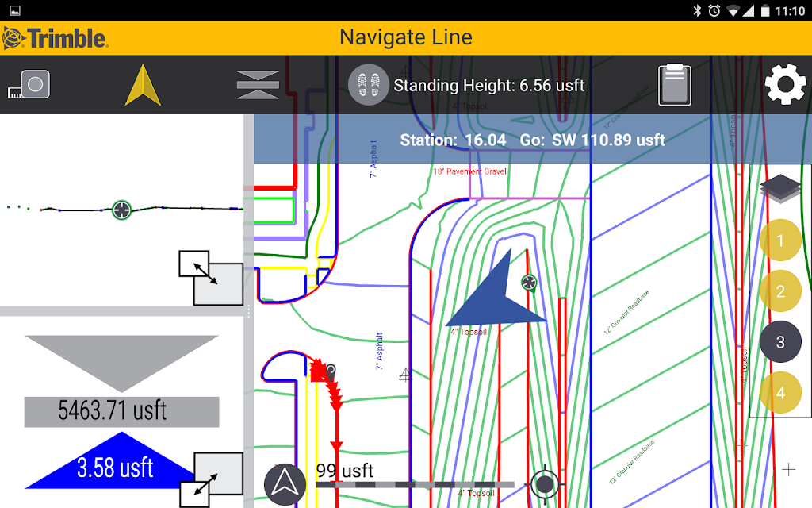Open the measure tool icon
The image size is (812, 508).
[29, 85]
